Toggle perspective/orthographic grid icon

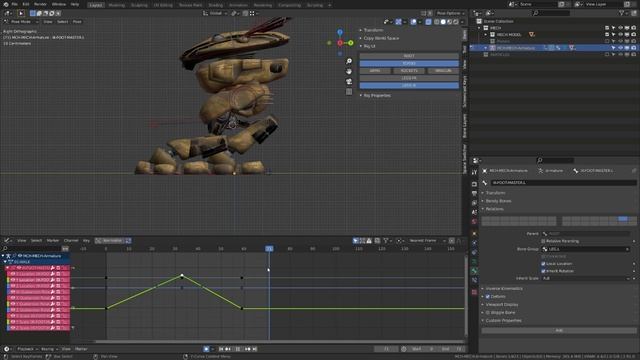tap(349, 92)
